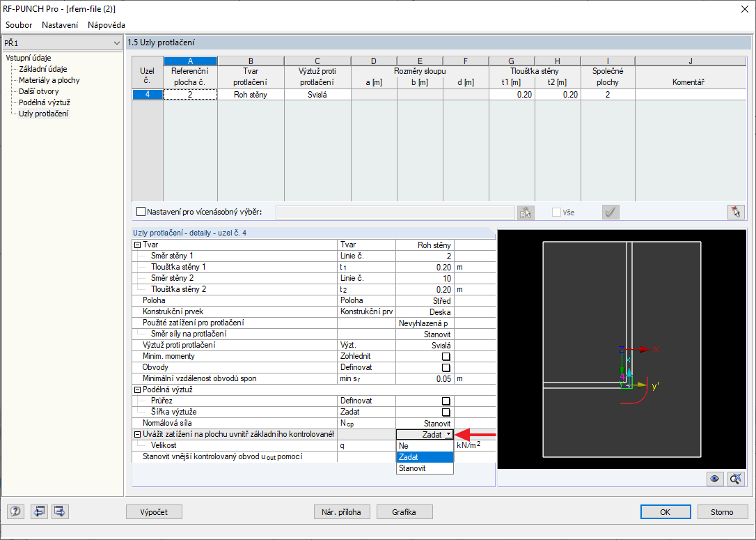Click column A header
756x540 pixels.
[191, 61]
